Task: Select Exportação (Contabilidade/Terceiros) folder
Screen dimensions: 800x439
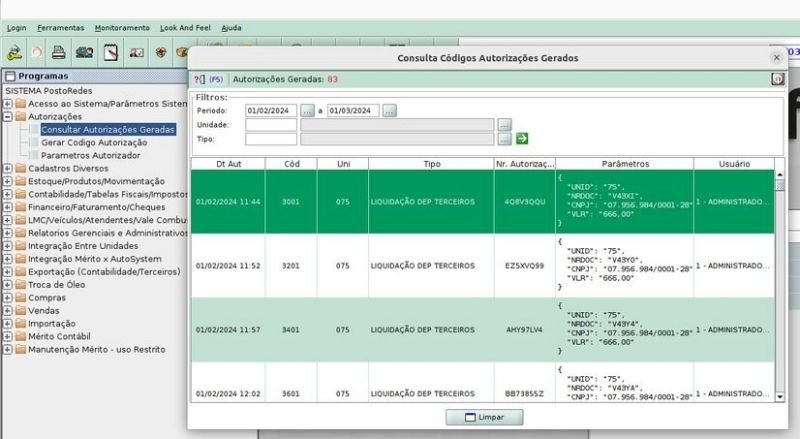Action: tap(104, 272)
